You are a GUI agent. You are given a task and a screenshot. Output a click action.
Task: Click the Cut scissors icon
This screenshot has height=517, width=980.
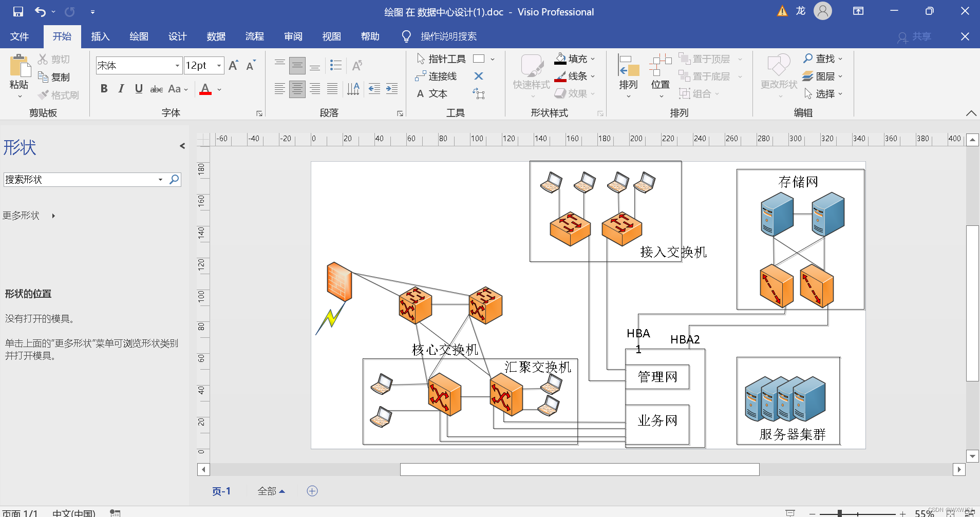(43, 59)
